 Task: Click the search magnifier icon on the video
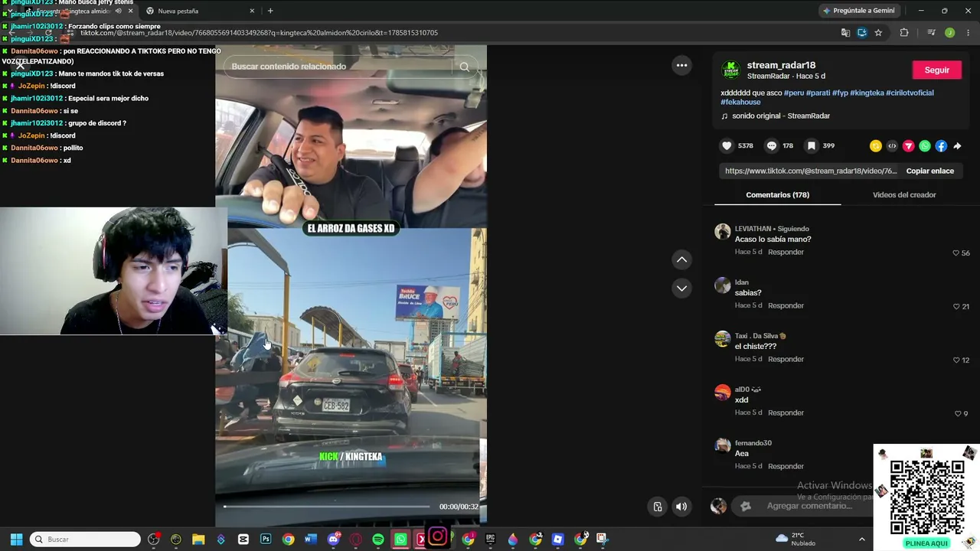click(464, 67)
